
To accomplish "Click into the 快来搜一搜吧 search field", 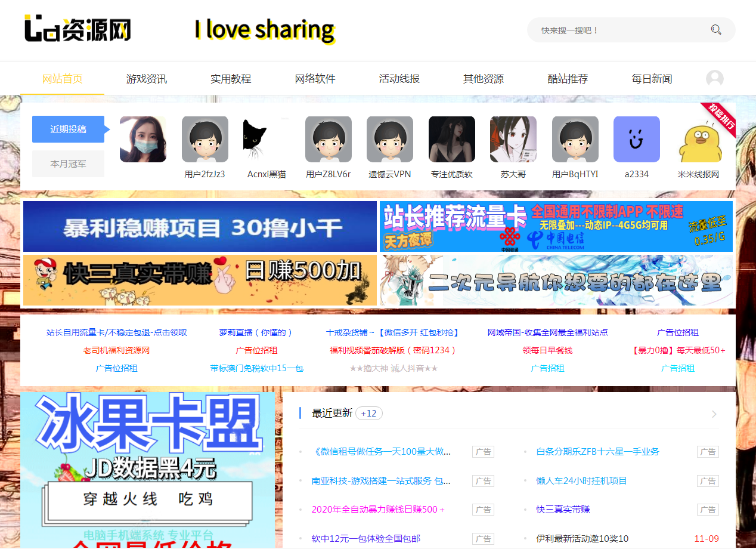I will click(620, 30).
